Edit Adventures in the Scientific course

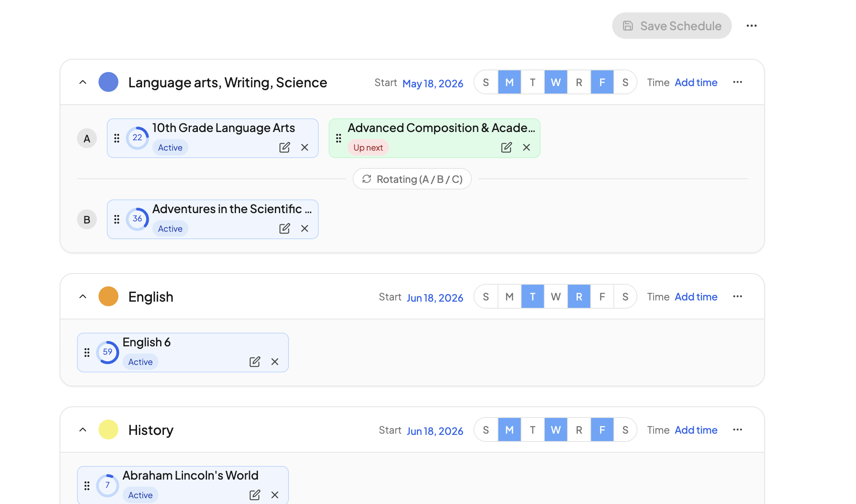click(x=284, y=228)
